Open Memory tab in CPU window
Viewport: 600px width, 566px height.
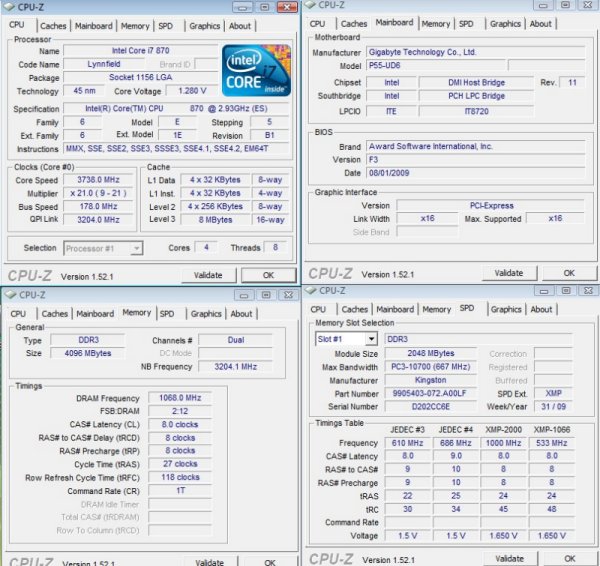click(135, 26)
